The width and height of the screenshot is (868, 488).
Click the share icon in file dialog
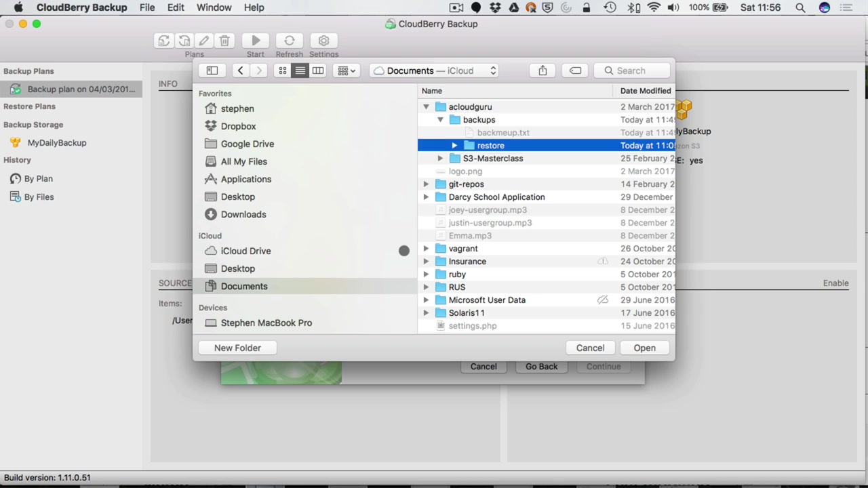(542, 70)
